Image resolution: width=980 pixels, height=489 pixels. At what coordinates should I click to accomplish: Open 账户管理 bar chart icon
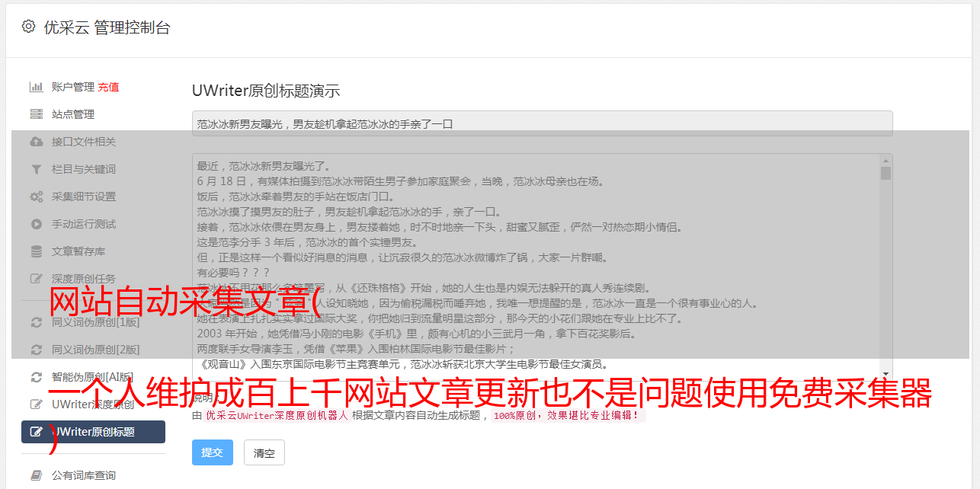tap(36, 87)
